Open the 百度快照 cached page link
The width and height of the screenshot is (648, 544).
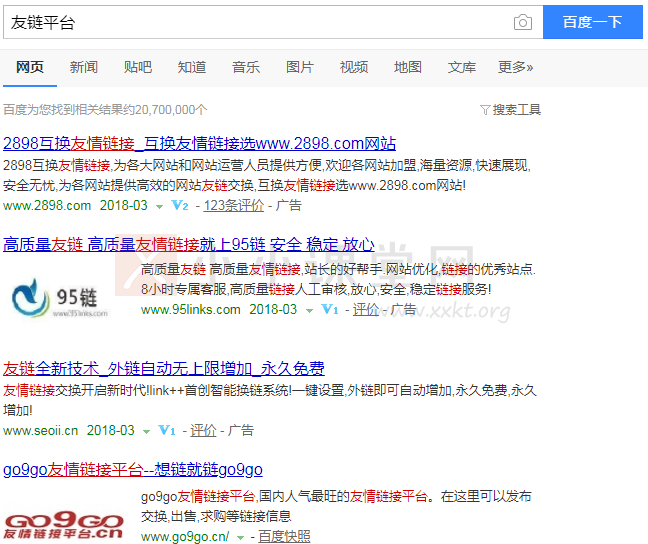pyautogui.click(x=284, y=537)
